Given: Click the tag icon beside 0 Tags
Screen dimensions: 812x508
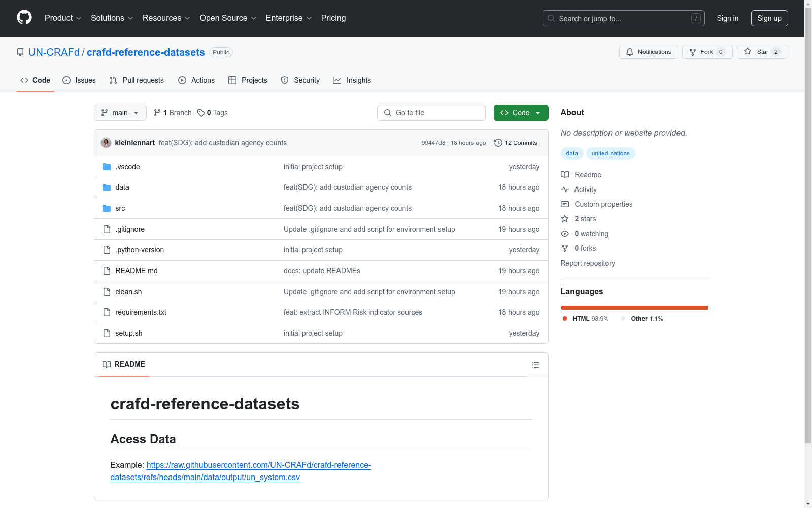Looking at the screenshot, I should pyautogui.click(x=201, y=113).
